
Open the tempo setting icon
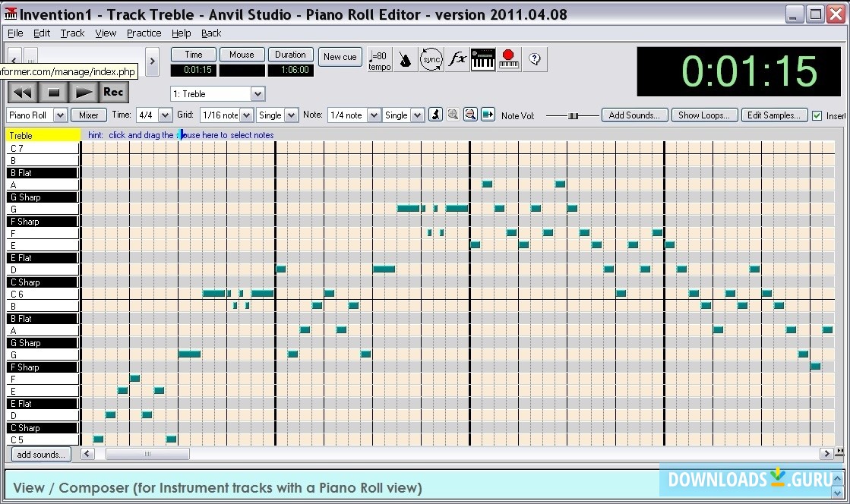380,60
